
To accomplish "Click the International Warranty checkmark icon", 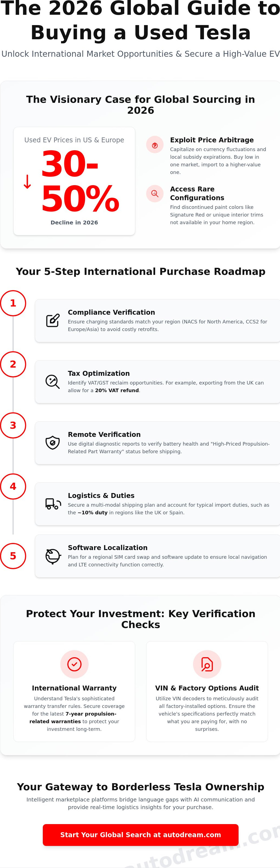I will click(74, 664).
